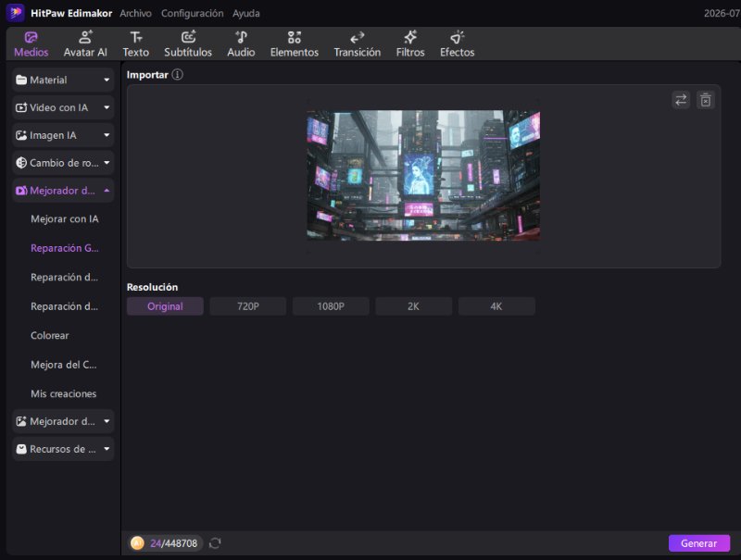Delete the imported clip with trash icon
The height and width of the screenshot is (560, 741).
tap(705, 100)
